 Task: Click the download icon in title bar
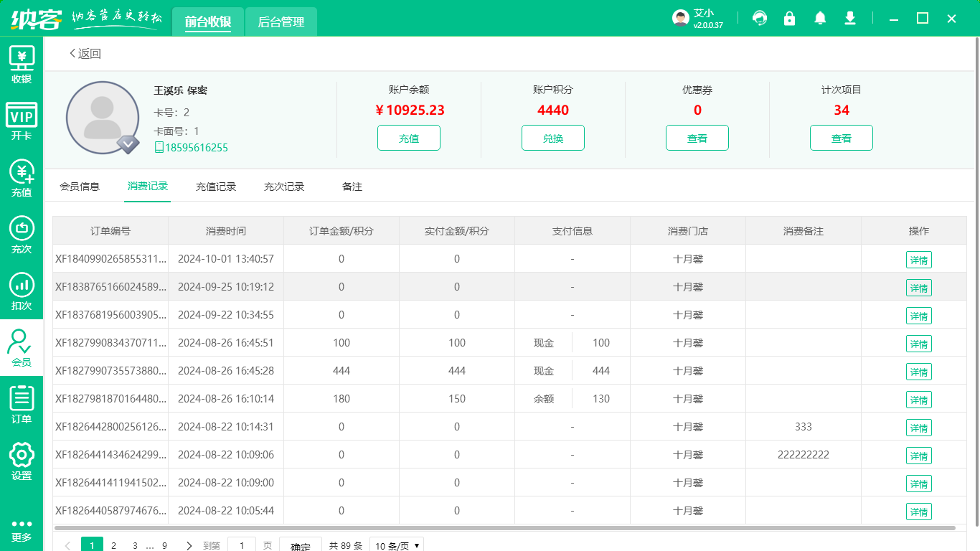(850, 19)
